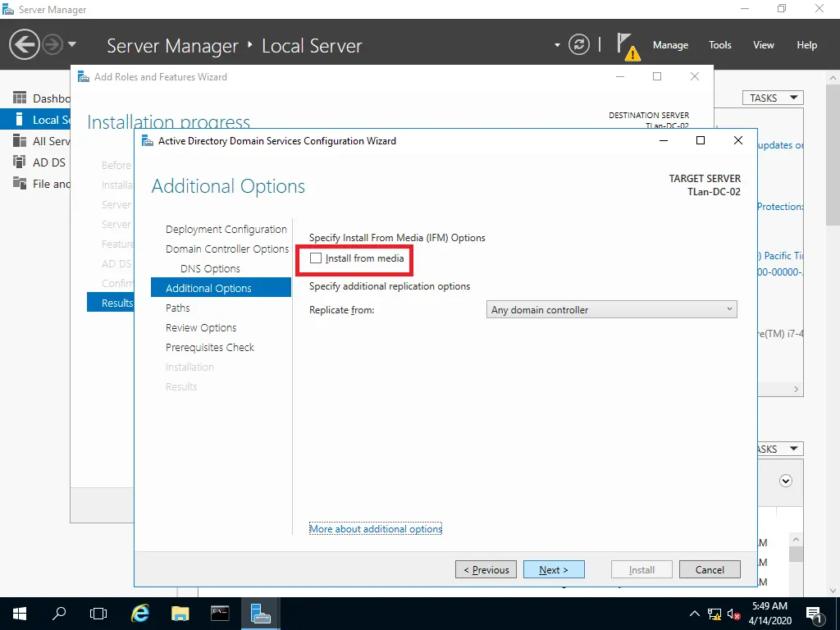
Task: Check the Install from media checkbox
Action: (x=316, y=258)
